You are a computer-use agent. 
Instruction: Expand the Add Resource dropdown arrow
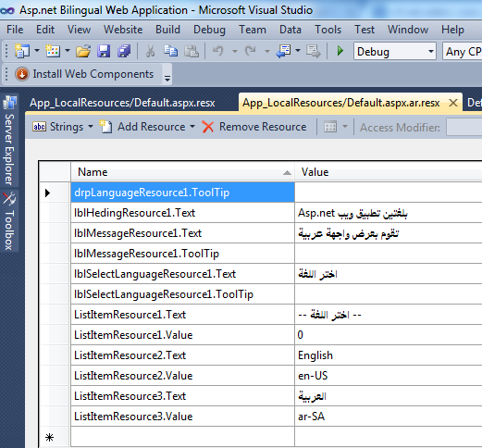pos(192,127)
